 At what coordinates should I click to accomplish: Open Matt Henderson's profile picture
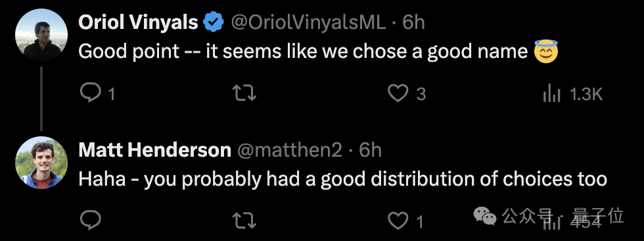coord(41,163)
